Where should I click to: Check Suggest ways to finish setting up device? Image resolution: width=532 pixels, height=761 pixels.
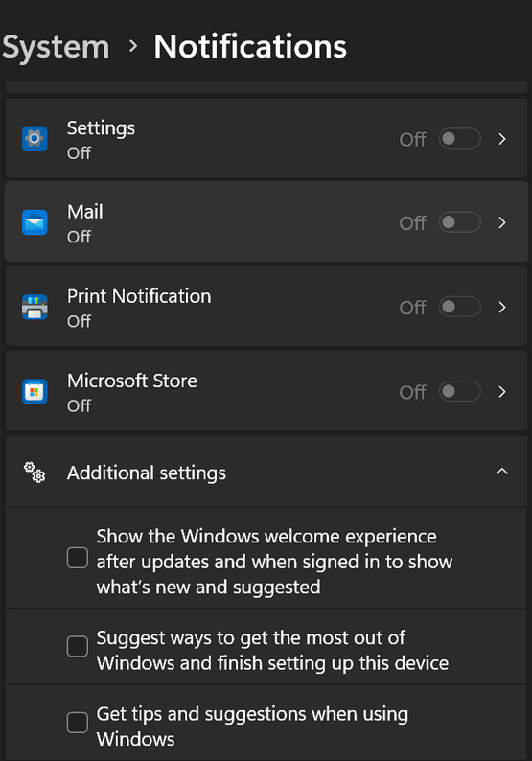(78, 646)
